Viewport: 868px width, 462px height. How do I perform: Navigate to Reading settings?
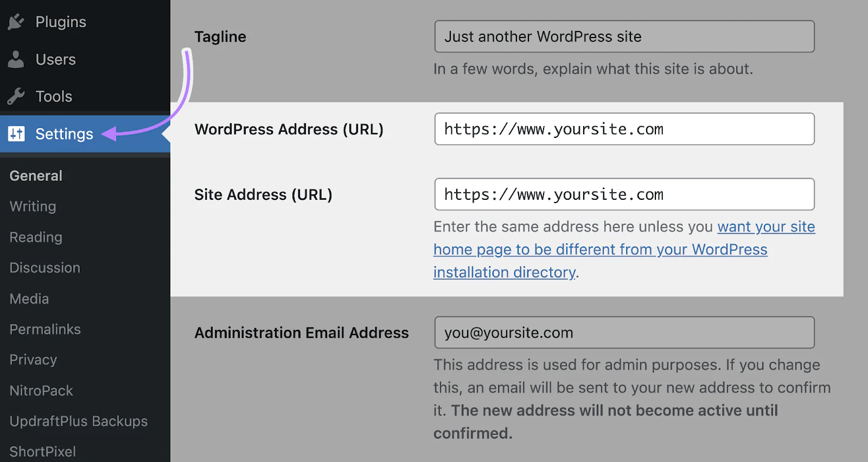coord(36,237)
